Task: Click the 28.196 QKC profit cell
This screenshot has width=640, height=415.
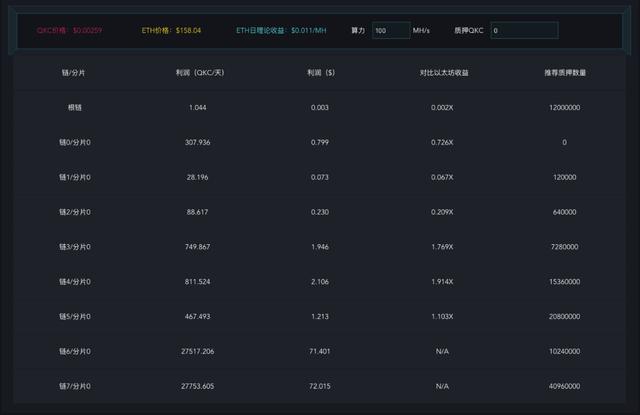Action: coord(198,177)
